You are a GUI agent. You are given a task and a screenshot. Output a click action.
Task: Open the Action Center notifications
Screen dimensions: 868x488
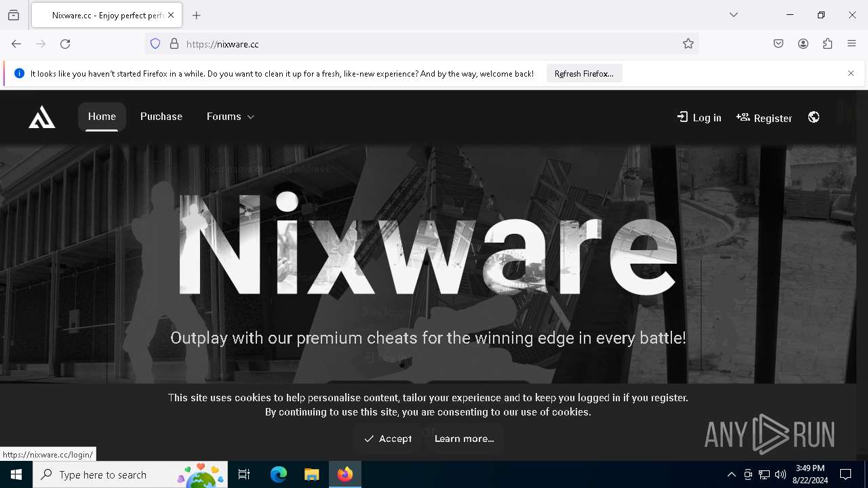(x=846, y=474)
